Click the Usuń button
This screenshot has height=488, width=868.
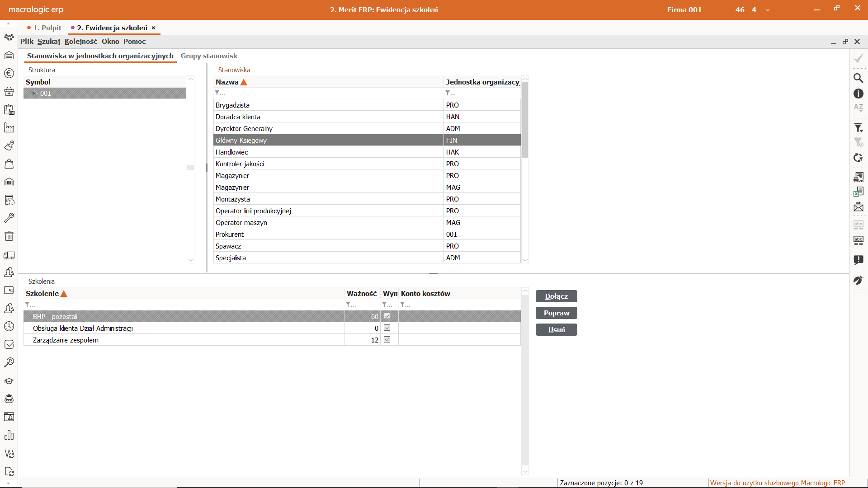(556, 330)
